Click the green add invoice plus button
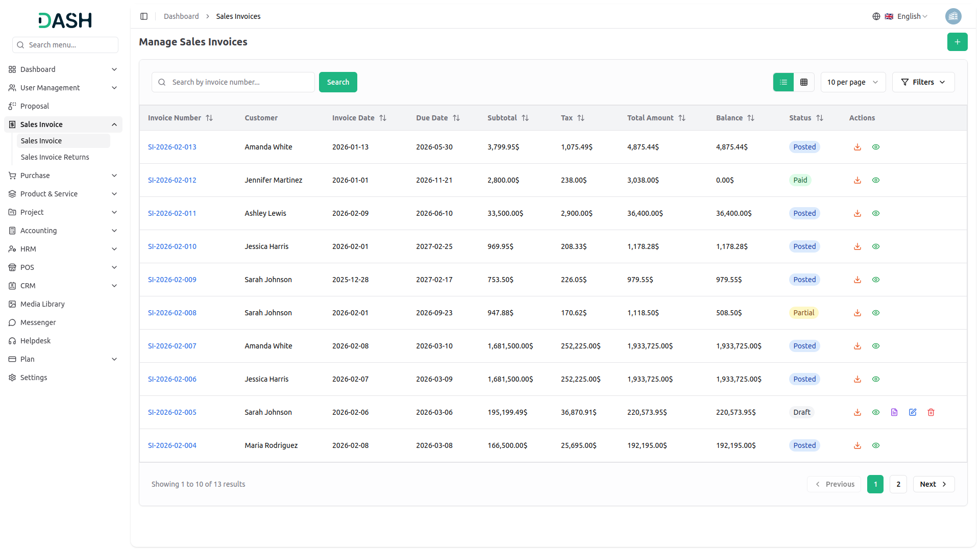The width and height of the screenshot is (980, 551). click(957, 42)
